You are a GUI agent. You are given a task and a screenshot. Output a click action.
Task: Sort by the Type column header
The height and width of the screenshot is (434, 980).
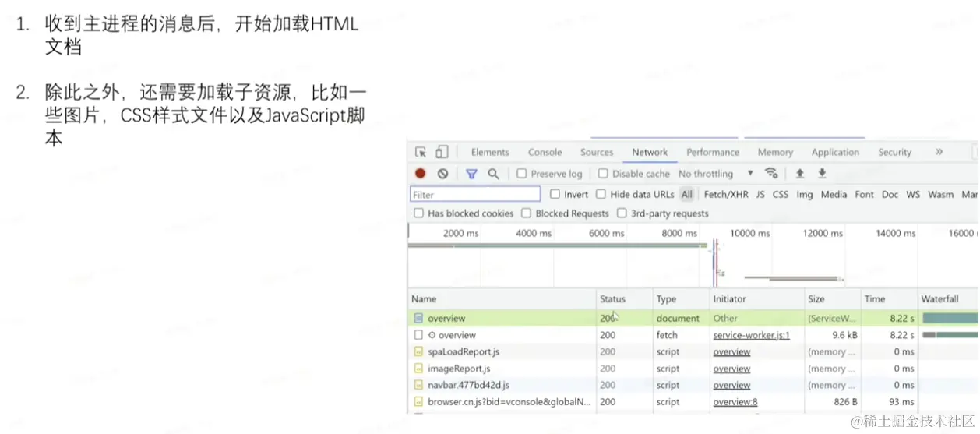tap(680, 298)
